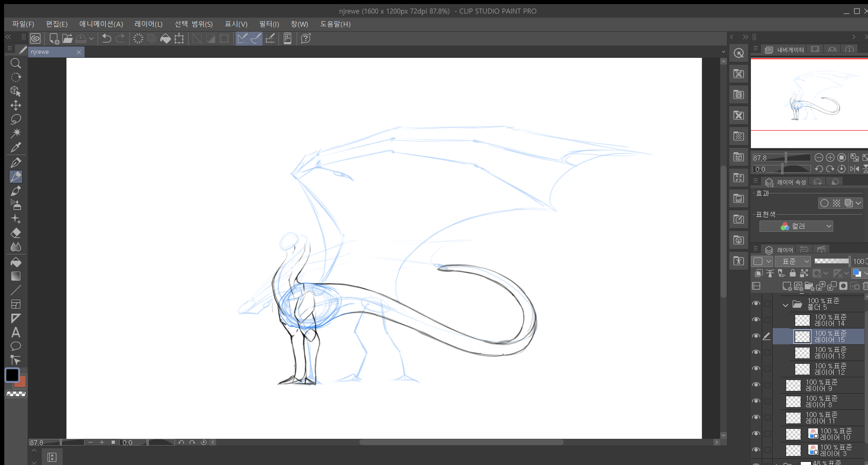
Task: Select the Move layer tool
Action: click(16, 105)
